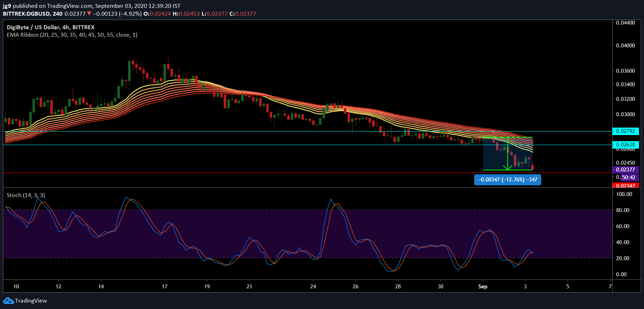This screenshot has width=644, height=309.
Task: Click the 40.00 stochastic axis value
Action: pos(623,242)
